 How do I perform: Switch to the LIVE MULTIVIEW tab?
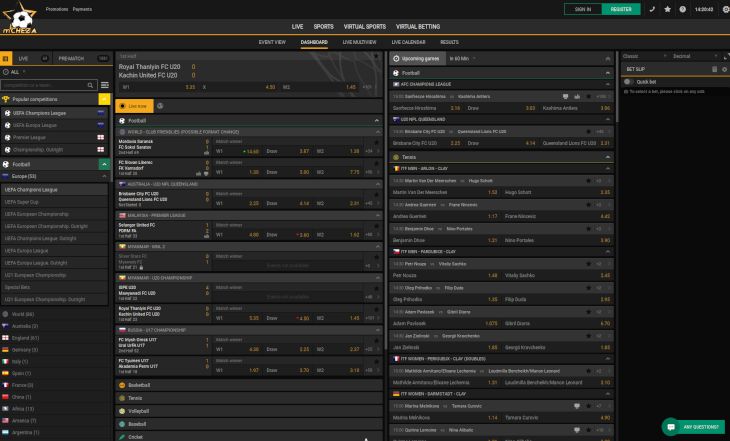[x=359, y=42]
